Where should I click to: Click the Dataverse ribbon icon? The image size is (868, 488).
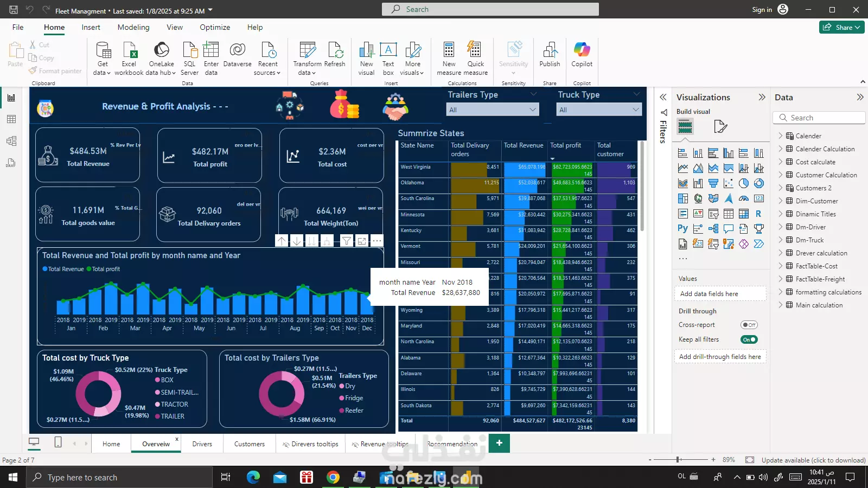[237, 54]
